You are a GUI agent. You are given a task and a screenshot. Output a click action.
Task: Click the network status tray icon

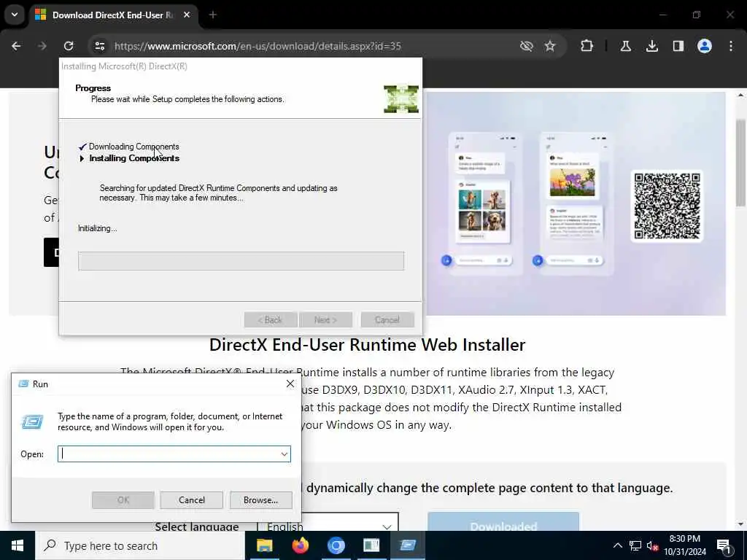635,545
